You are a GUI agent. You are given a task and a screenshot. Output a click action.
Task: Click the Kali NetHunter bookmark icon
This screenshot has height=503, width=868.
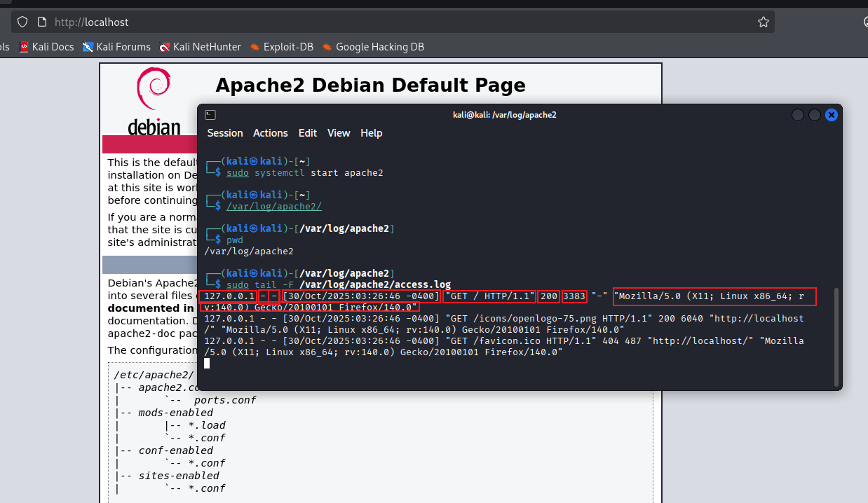(x=165, y=47)
